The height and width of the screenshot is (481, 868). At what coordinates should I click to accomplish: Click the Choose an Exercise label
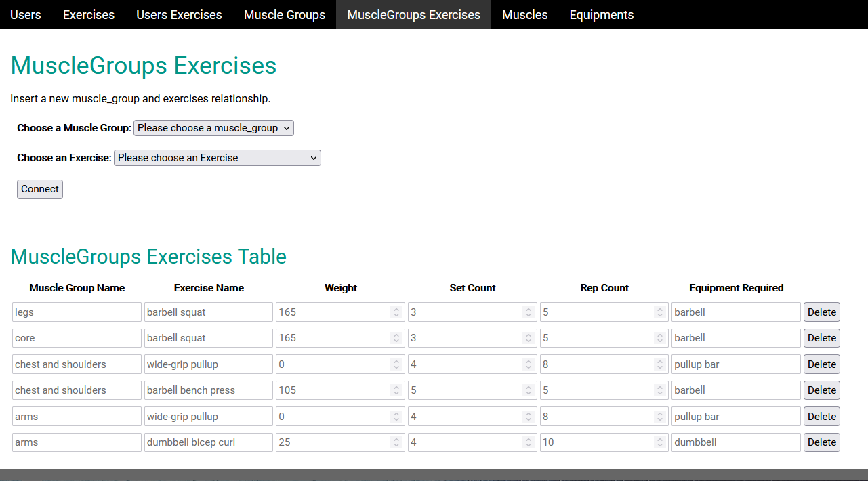point(64,158)
